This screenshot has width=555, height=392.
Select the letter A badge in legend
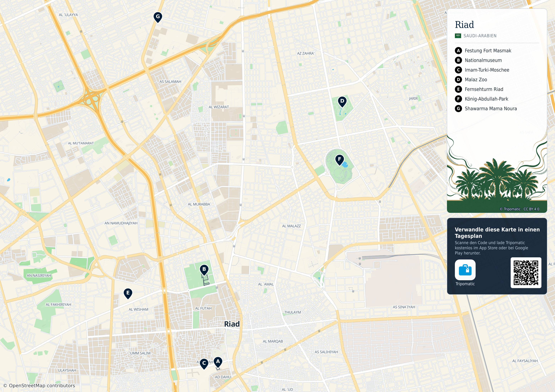[x=458, y=51]
